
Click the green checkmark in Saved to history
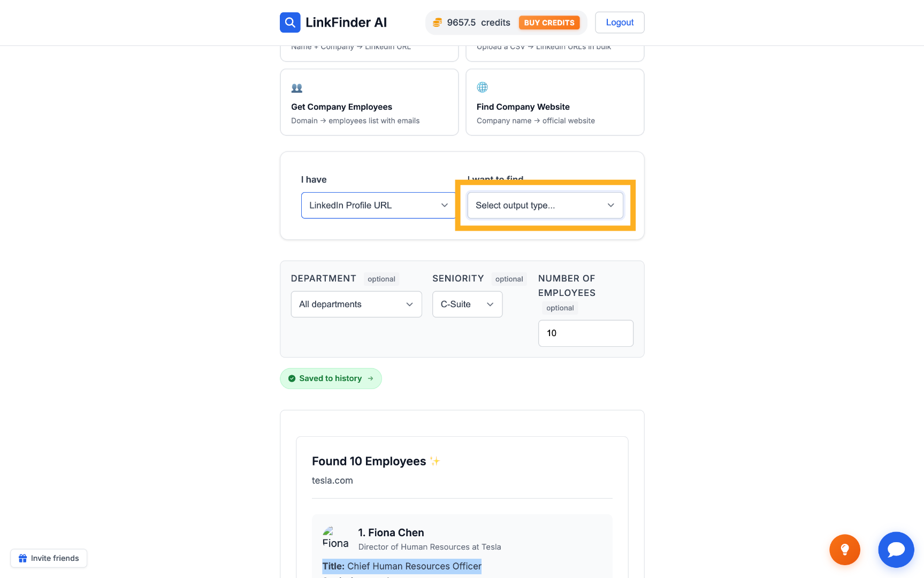pyautogui.click(x=292, y=378)
